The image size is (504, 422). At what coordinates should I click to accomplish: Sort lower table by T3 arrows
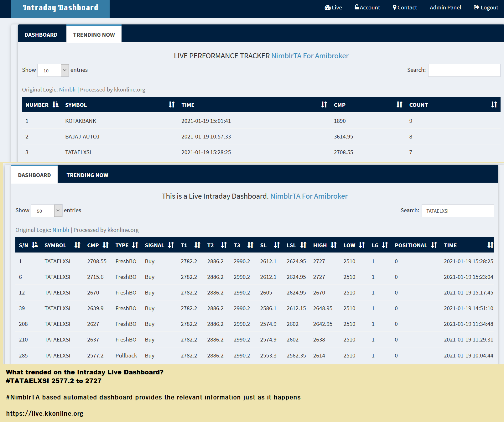click(x=250, y=245)
